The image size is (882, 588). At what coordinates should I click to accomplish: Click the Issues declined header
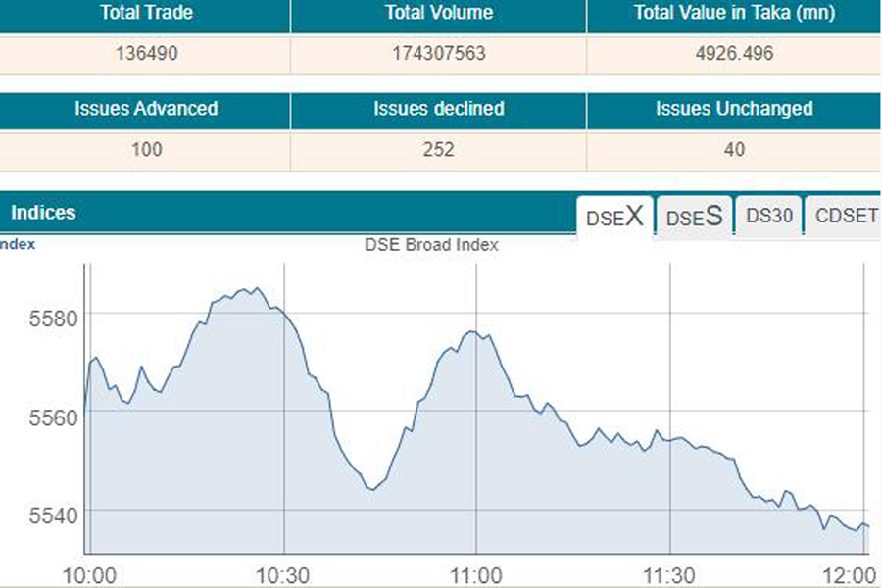tap(438, 109)
